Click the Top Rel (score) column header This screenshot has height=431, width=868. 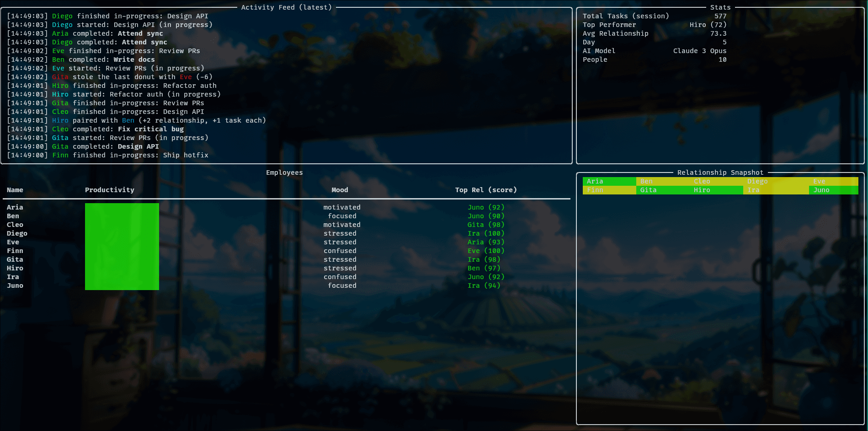(486, 190)
